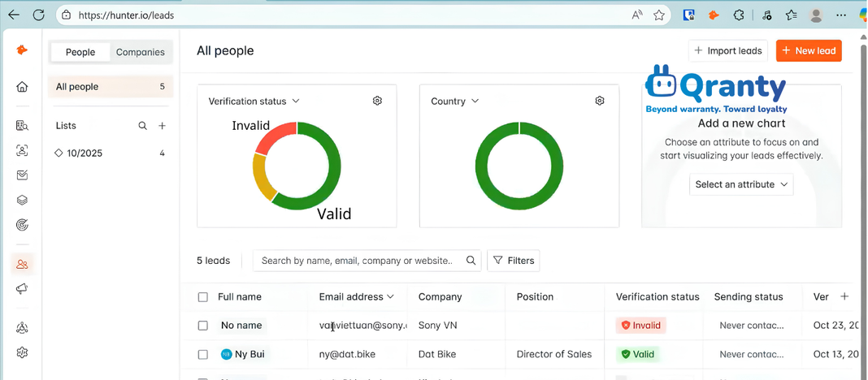Go back with the browser back arrow

[x=13, y=15]
